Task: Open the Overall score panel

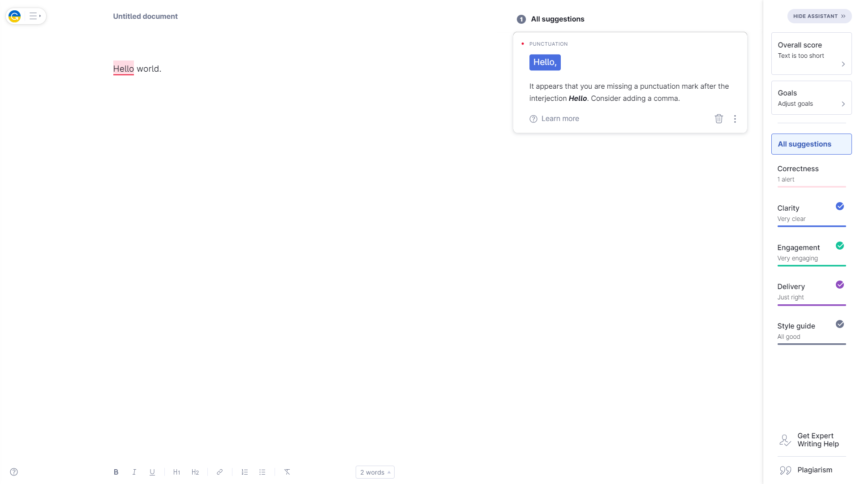Action: 811,53
